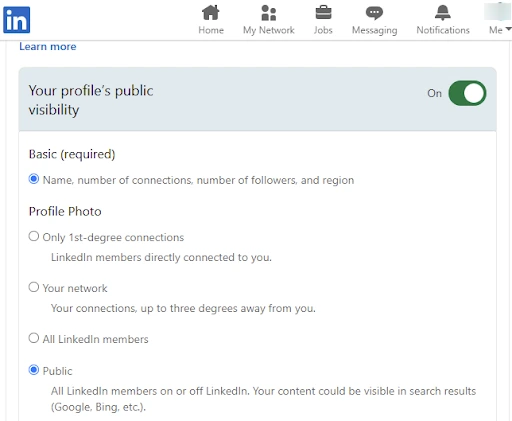Open the Home house icon
Screen dimensions: 512x421
click(211, 13)
